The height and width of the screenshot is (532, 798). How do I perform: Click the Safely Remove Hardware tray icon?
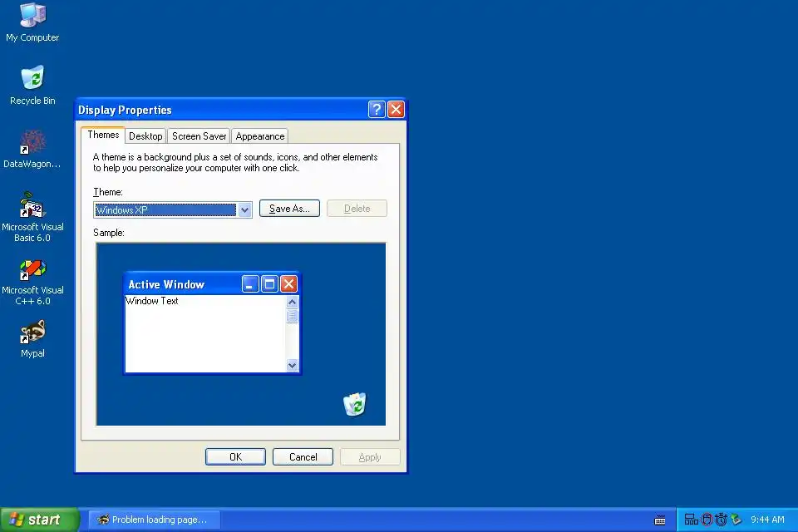tap(736, 520)
